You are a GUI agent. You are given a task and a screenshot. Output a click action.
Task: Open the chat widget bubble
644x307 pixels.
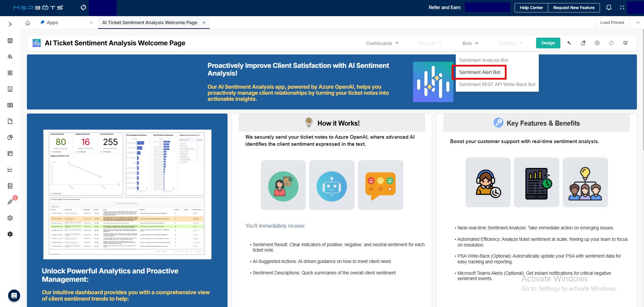[x=14, y=296]
